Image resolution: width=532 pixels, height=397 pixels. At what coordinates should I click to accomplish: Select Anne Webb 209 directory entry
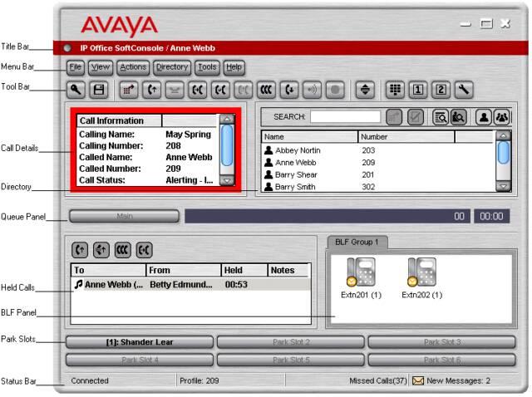click(x=377, y=163)
